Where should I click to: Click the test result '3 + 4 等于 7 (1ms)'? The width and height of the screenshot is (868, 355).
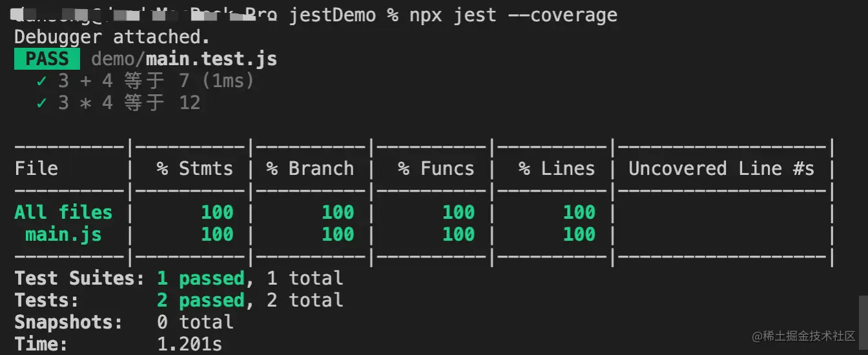pos(156,81)
